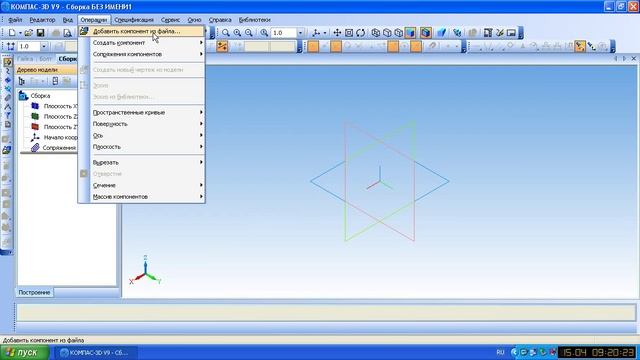Click the zoom in magnifier icon

tap(237, 33)
